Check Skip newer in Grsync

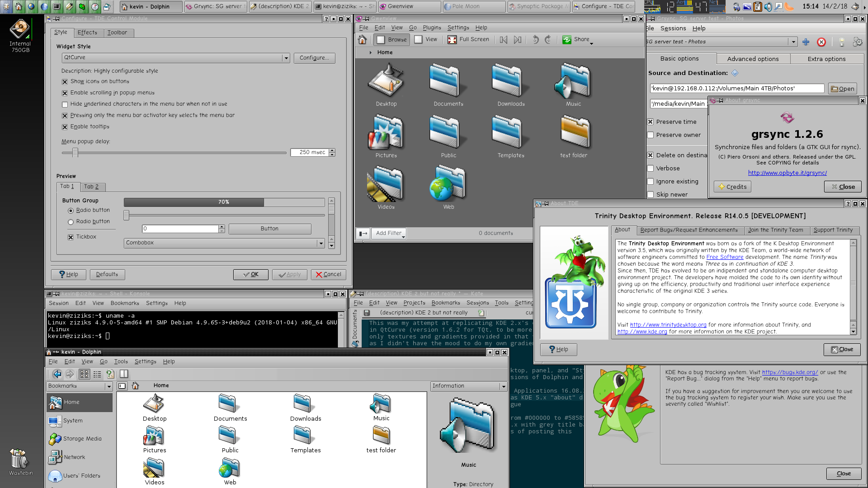[650, 195]
